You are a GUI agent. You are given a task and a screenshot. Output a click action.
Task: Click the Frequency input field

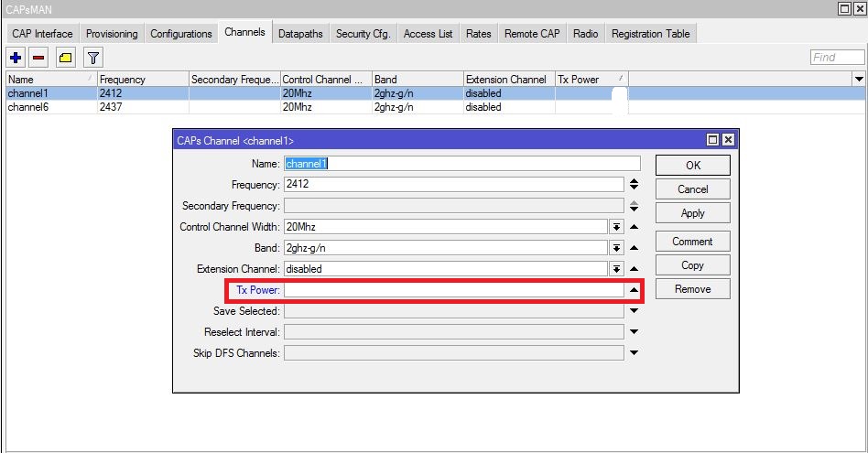(x=454, y=184)
